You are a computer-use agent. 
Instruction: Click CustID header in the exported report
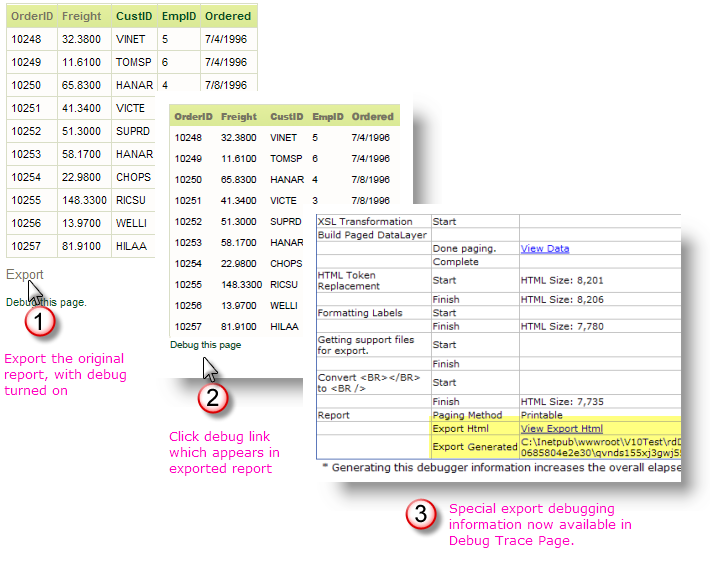coord(287,117)
